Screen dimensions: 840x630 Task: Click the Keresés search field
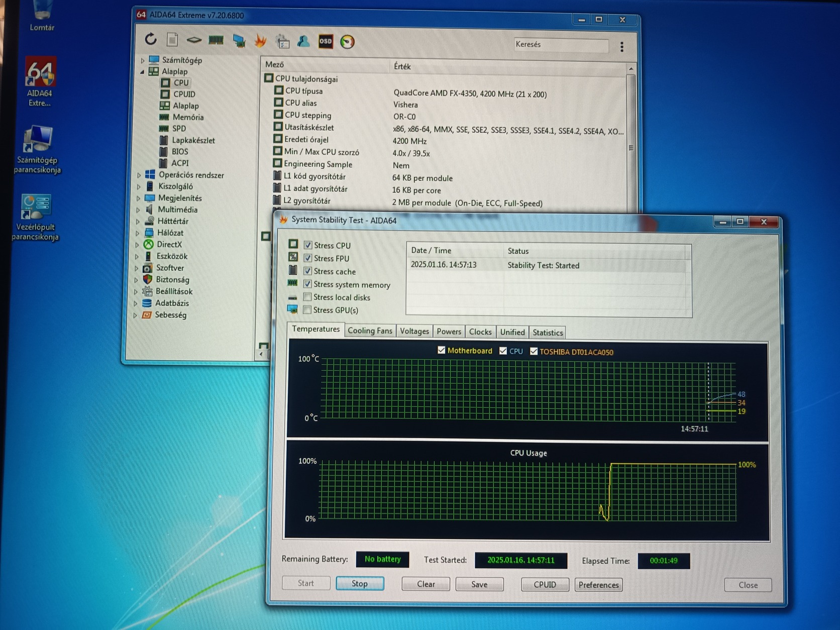pos(561,45)
